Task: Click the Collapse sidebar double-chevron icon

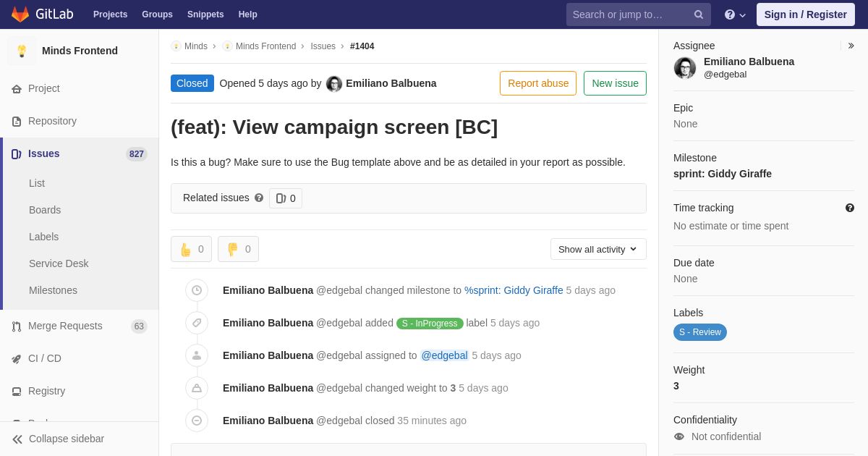Action: point(17,439)
